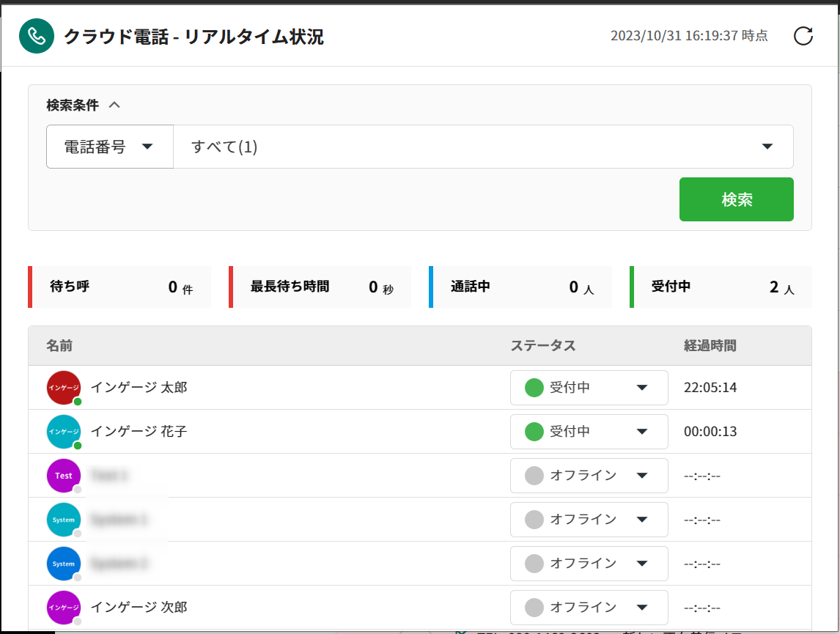Click インゲージ 太郎's red avatar icon
Screen dimensions: 840x634
pos(64,388)
